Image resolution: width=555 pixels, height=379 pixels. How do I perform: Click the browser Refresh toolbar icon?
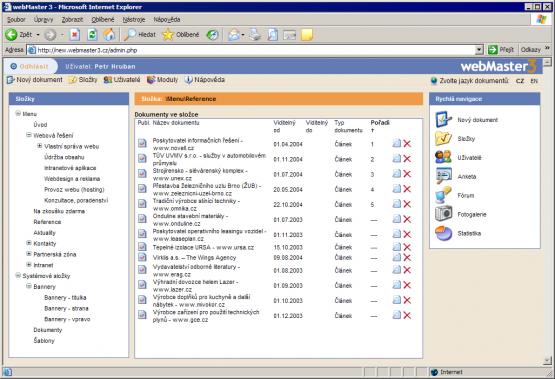tap(92, 35)
